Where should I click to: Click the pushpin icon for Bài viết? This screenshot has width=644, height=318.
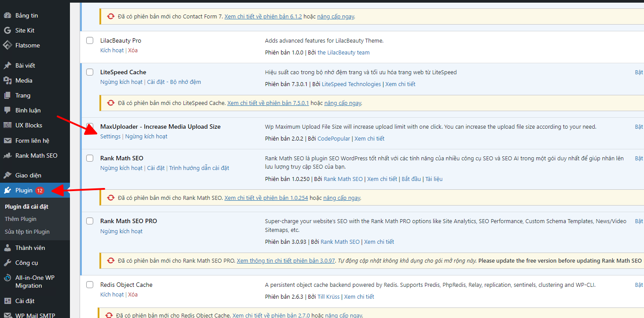pyautogui.click(x=7, y=65)
